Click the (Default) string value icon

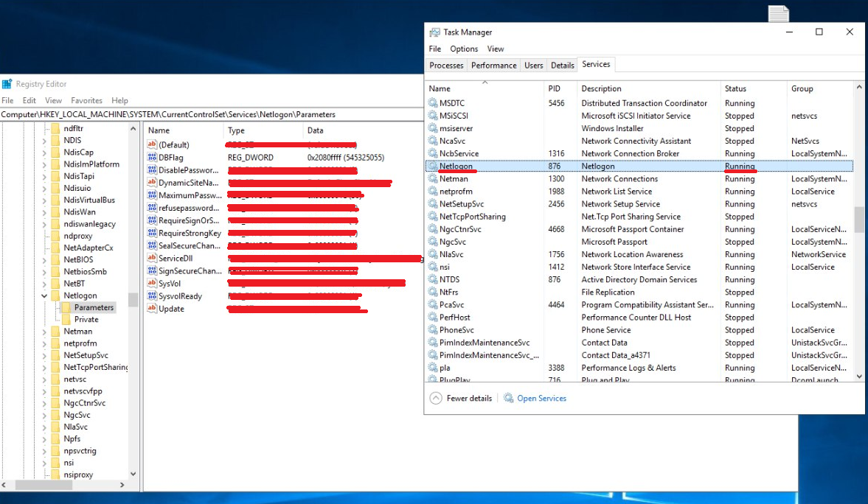point(152,144)
